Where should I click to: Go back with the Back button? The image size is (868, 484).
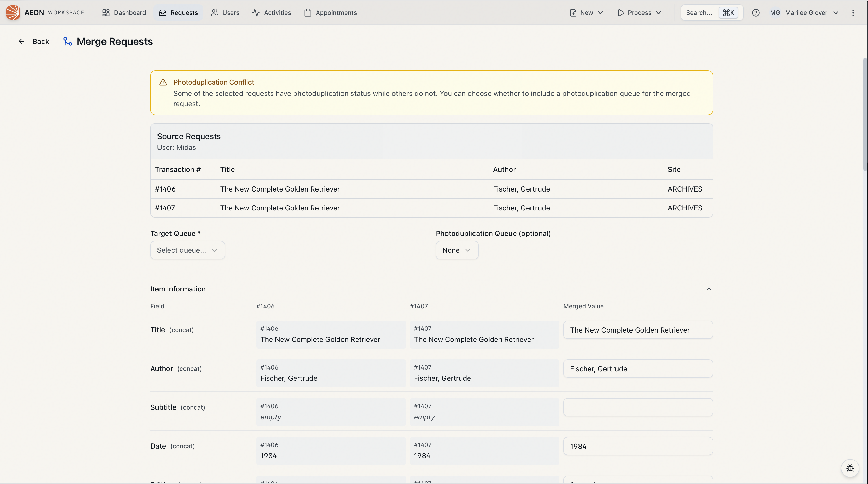tap(34, 41)
